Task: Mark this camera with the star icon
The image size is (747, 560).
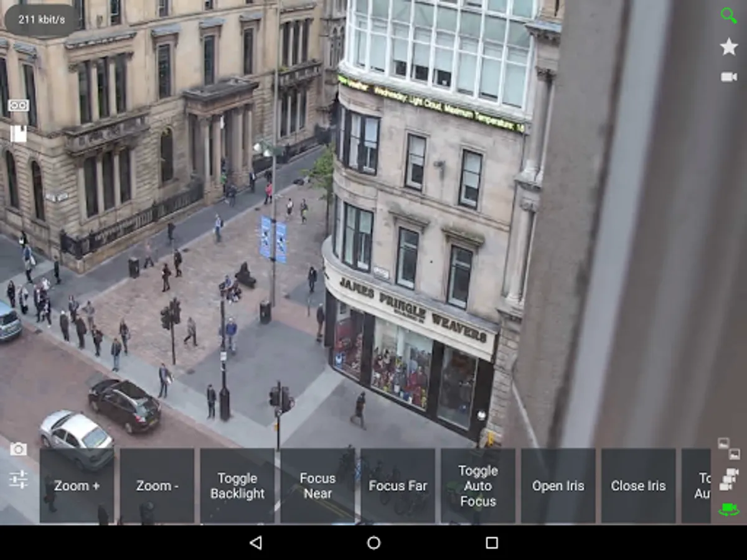Action: tap(728, 46)
